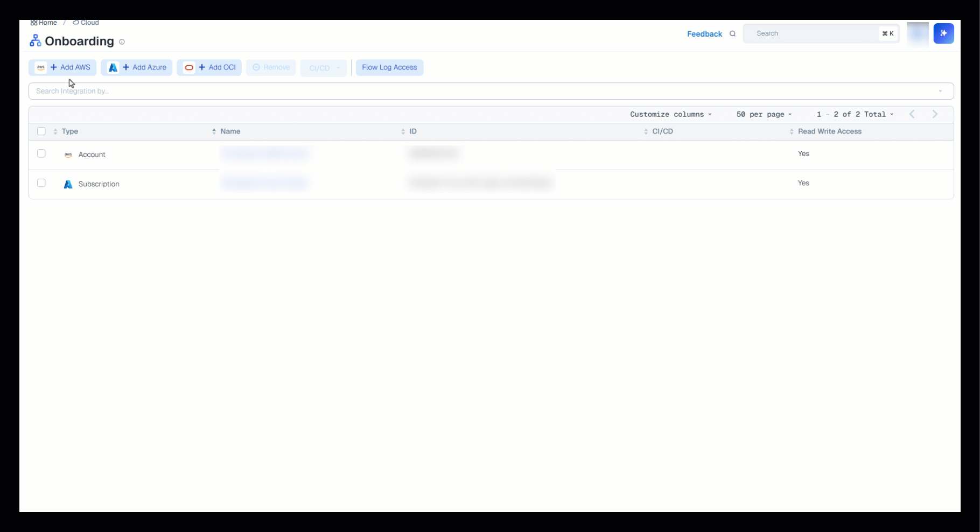Image resolution: width=980 pixels, height=532 pixels.
Task: Click the Onboarding page title
Action: (x=80, y=41)
